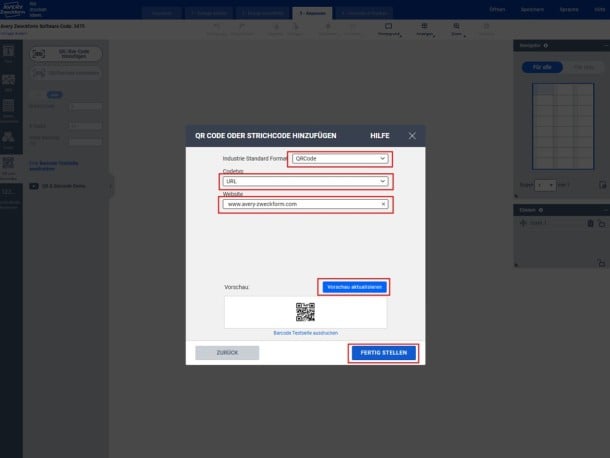
Task: Click the Ebenen panel info icon
Action: coord(541,210)
